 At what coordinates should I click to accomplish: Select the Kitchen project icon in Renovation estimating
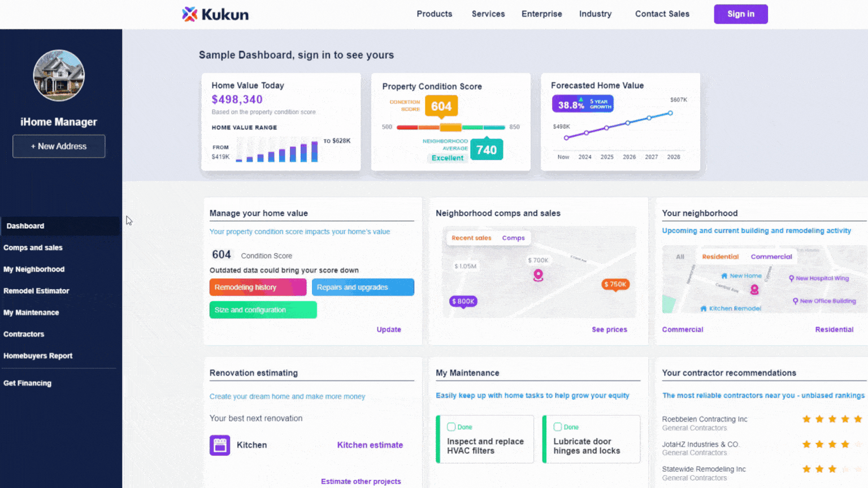point(220,445)
